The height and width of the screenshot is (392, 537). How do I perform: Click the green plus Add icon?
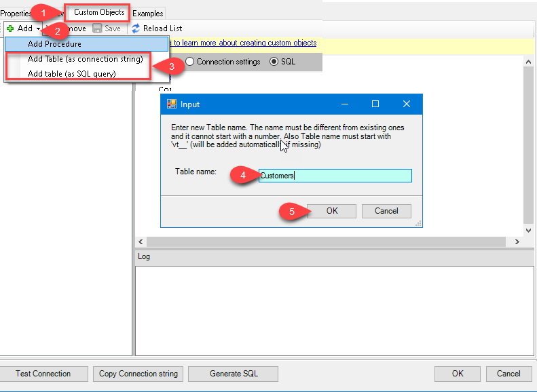pos(10,28)
